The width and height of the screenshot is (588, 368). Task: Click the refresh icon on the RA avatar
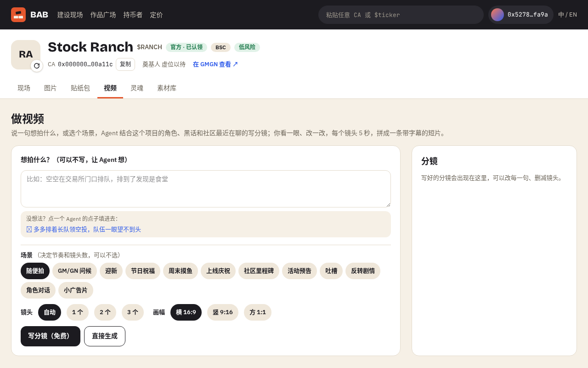(x=37, y=66)
